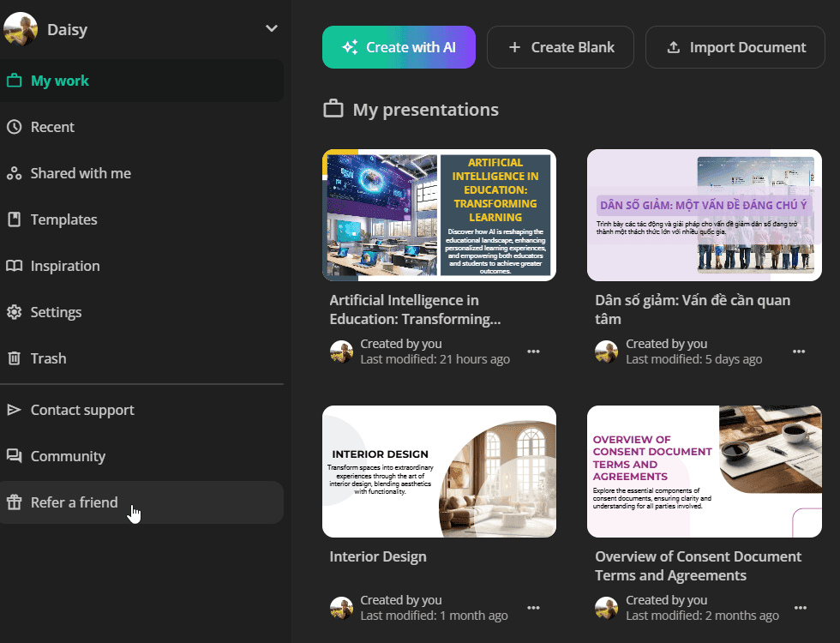Expand the Daisy account dropdown chevron

(x=272, y=28)
